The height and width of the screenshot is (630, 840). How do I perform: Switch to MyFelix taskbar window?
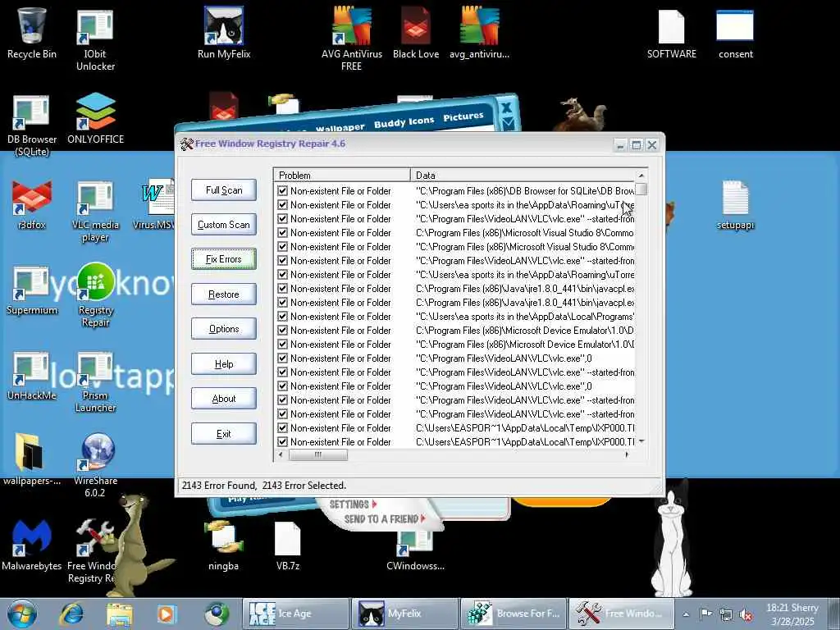click(405, 614)
